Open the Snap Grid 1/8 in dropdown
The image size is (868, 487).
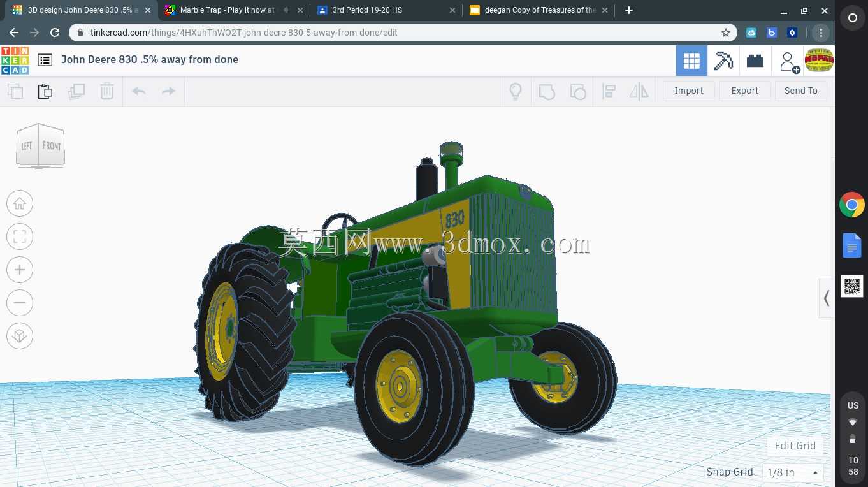pos(793,472)
